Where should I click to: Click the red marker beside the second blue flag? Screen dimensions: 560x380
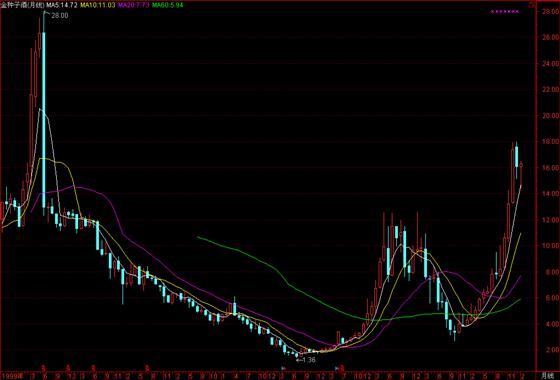click(342, 367)
